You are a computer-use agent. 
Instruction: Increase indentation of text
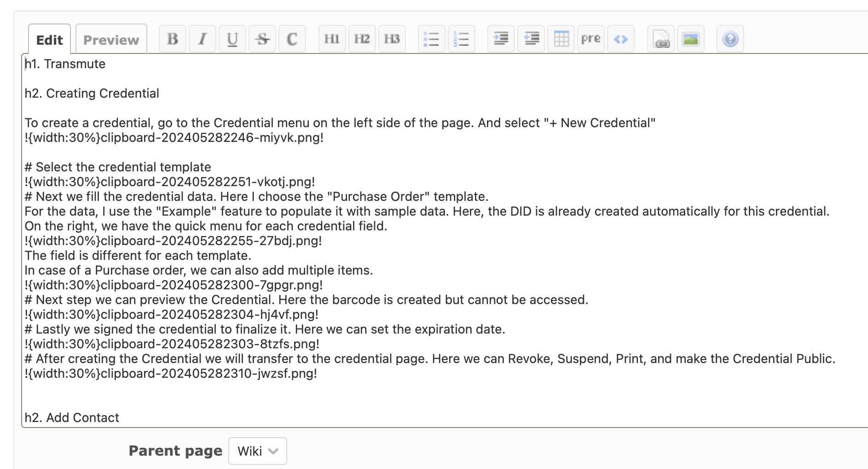tap(502, 39)
